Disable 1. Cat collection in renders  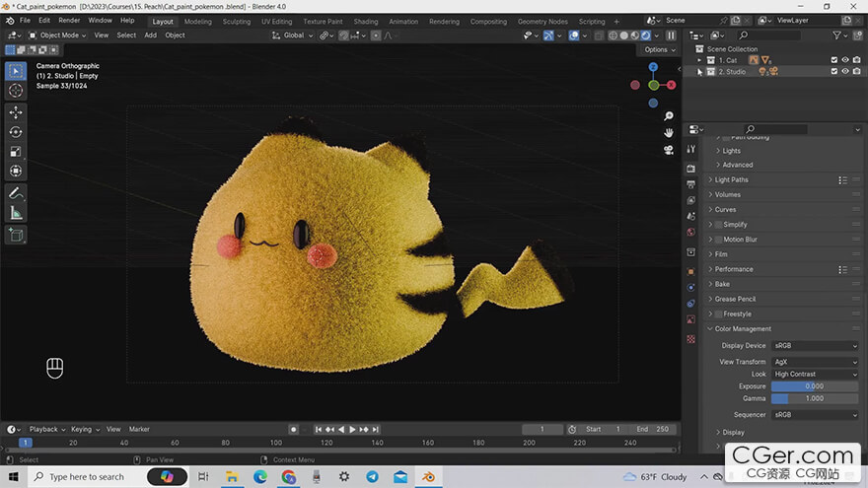click(x=857, y=60)
